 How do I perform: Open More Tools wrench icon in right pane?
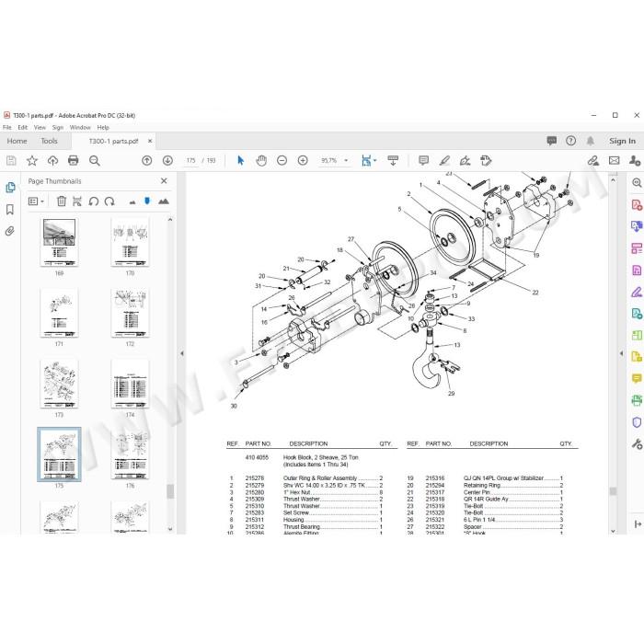637,444
